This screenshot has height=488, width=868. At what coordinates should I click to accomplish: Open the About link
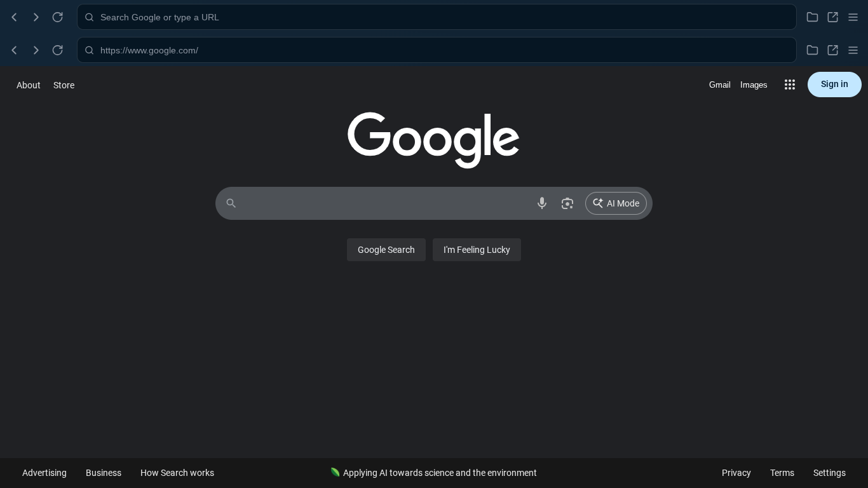pos(29,85)
